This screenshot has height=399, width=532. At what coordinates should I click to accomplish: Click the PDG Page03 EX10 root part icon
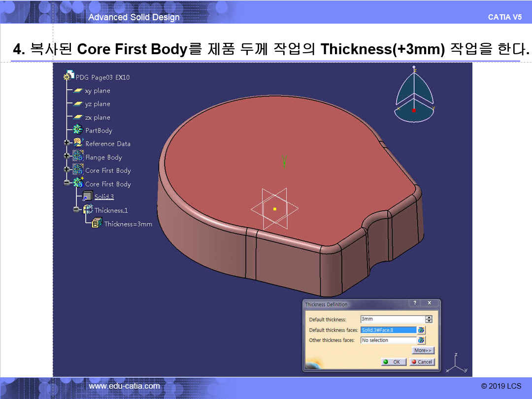coord(69,77)
